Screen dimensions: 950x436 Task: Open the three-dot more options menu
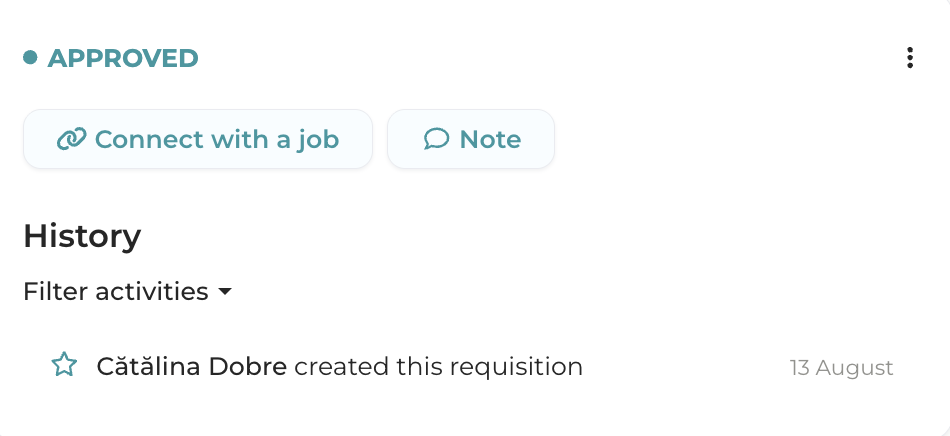909,58
